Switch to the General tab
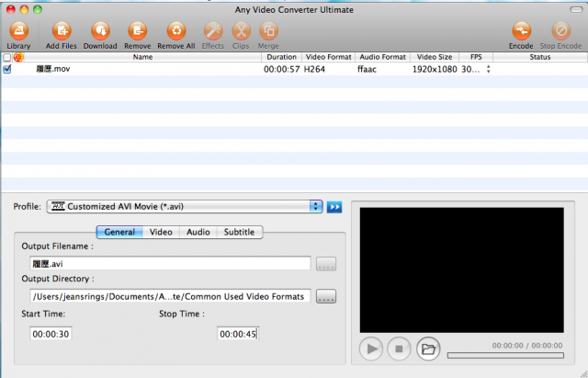The image size is (588, 378). [119, 232]
